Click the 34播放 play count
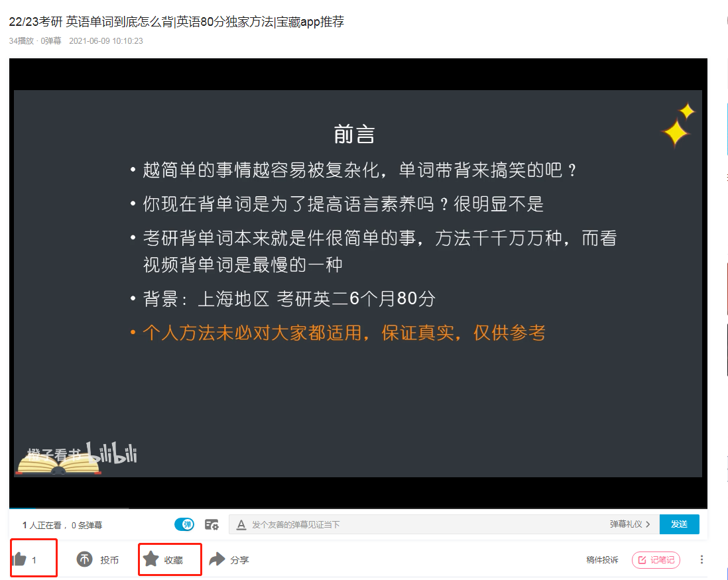Image resolution: width=728 pixels, height=580 pixels. [x=21, y=41]
